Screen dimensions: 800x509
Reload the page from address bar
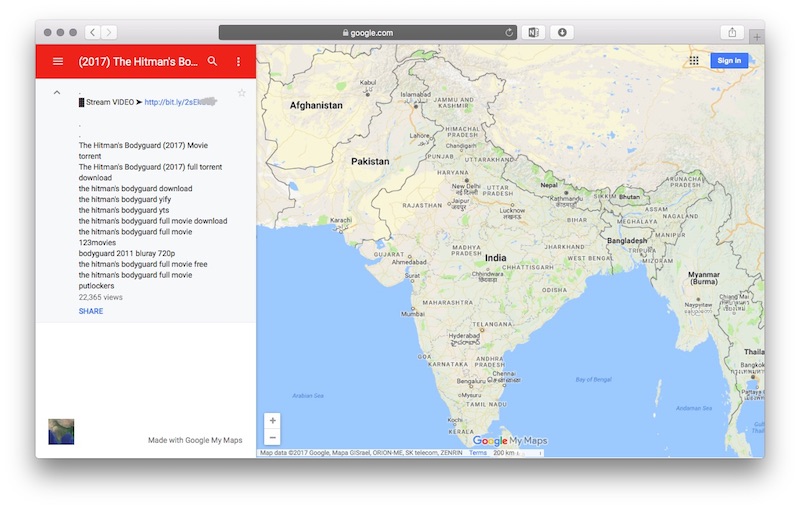point(508,32)
